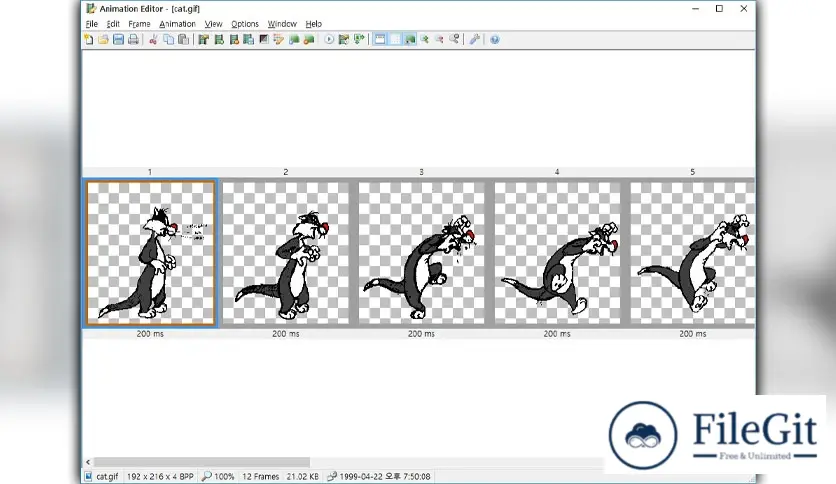Viewport: 836px width, 484px height.
Task: Click the 200 ms delay under frame 5
Action: coord(693,334)
